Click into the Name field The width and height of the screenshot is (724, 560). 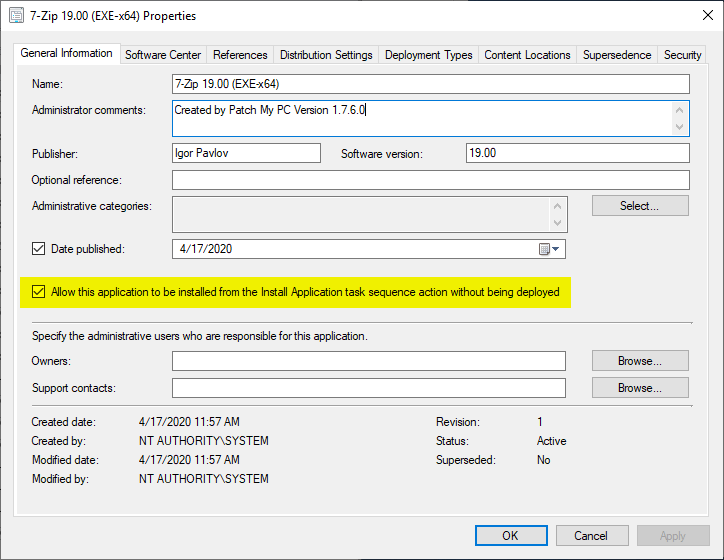point(431,84)
